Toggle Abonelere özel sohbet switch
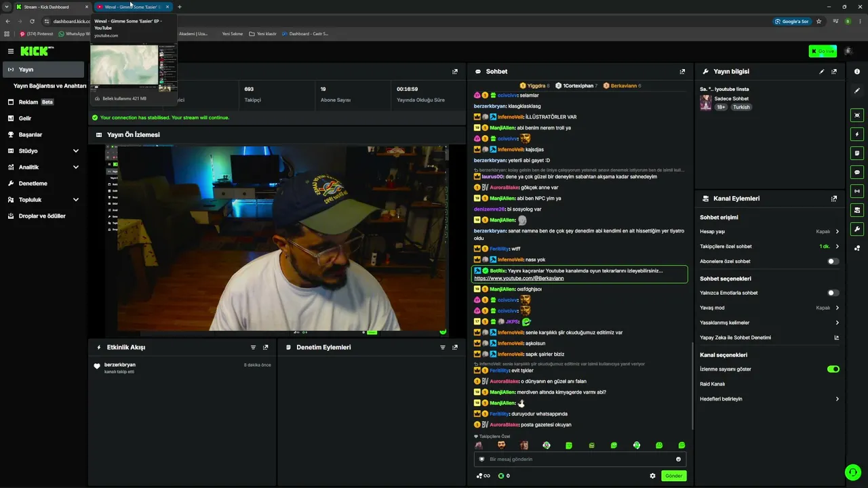 pos(833,261)
